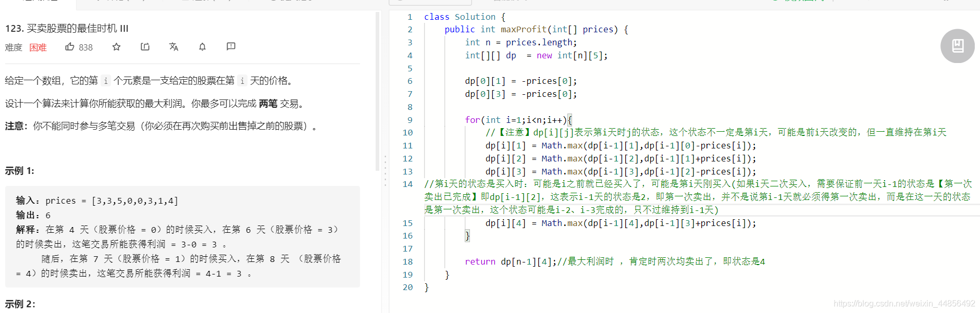Click the share icon next to star
Viewport: 980px width, 313px height.
click(145, 47)
